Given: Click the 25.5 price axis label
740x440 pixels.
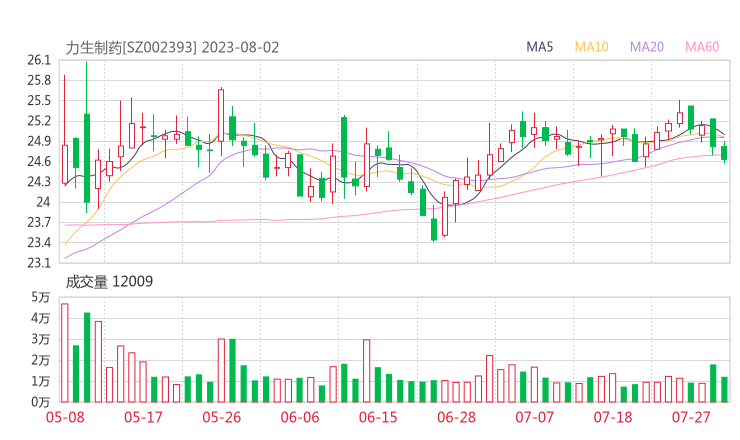Looking at the screenshot, I should (39, 101).
